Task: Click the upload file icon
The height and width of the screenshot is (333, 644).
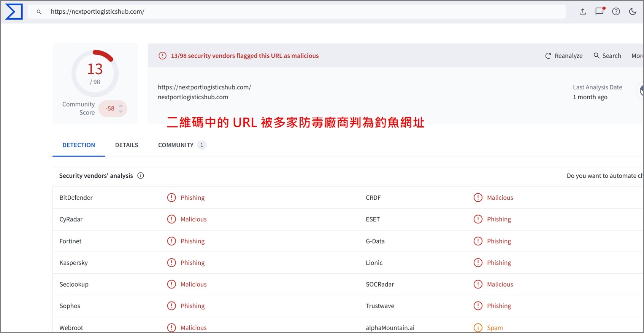Action: 582,11
